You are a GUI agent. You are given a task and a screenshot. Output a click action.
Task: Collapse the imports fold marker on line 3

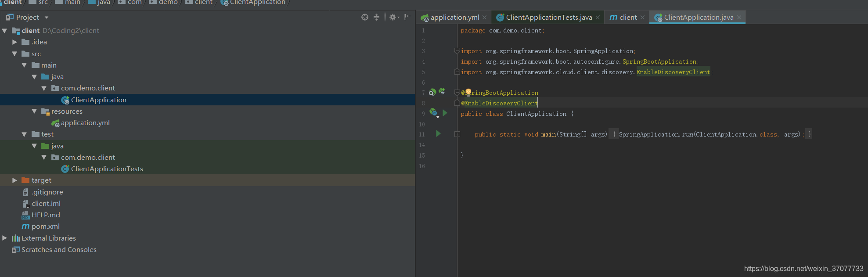tap(457, 51)
